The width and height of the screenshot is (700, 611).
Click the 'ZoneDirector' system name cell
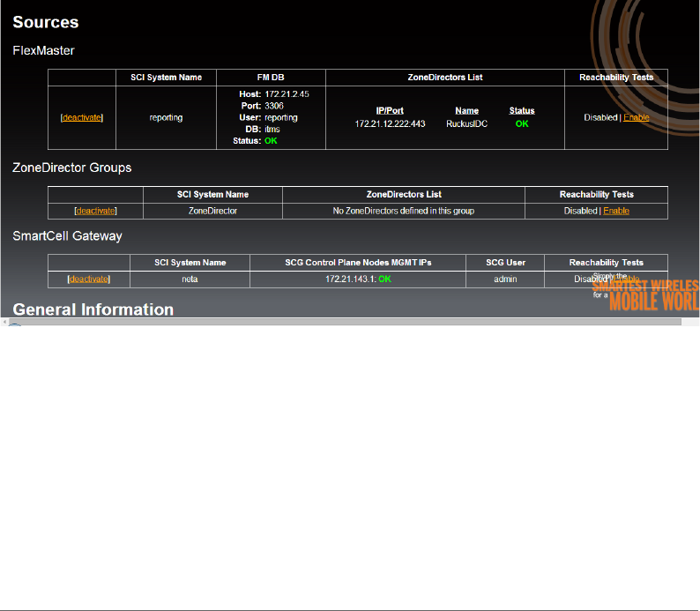tap(212, 211)
